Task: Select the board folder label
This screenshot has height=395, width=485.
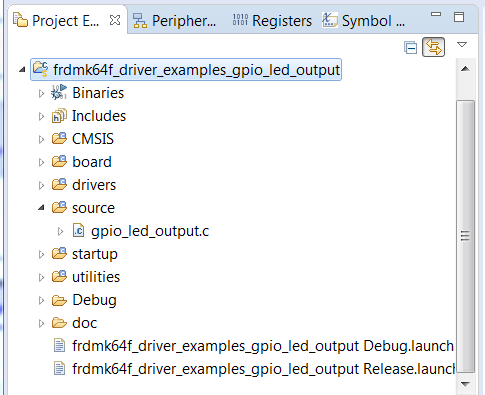Action: click(x=92, y=162)
